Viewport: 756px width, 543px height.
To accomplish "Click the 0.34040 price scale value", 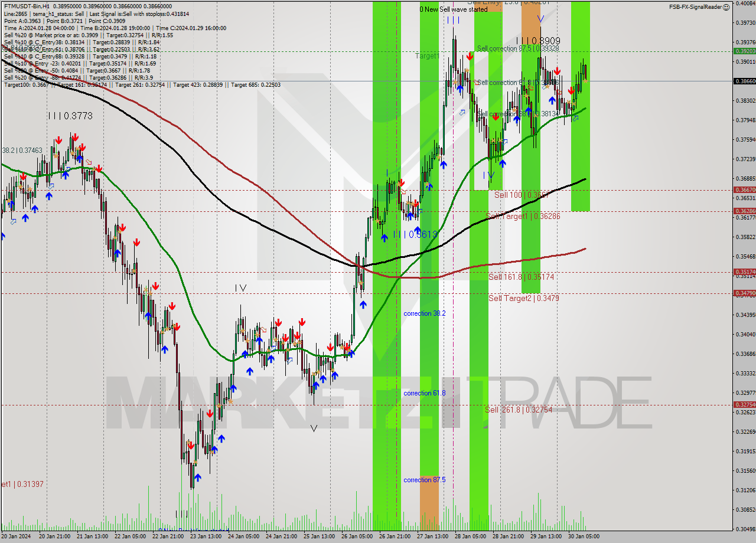I will [745, 334].
